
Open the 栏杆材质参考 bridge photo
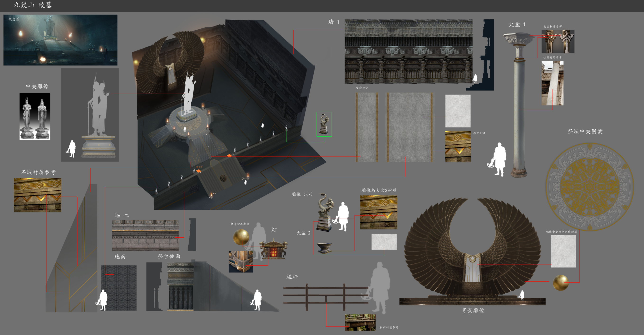click(x=360, y=322)
